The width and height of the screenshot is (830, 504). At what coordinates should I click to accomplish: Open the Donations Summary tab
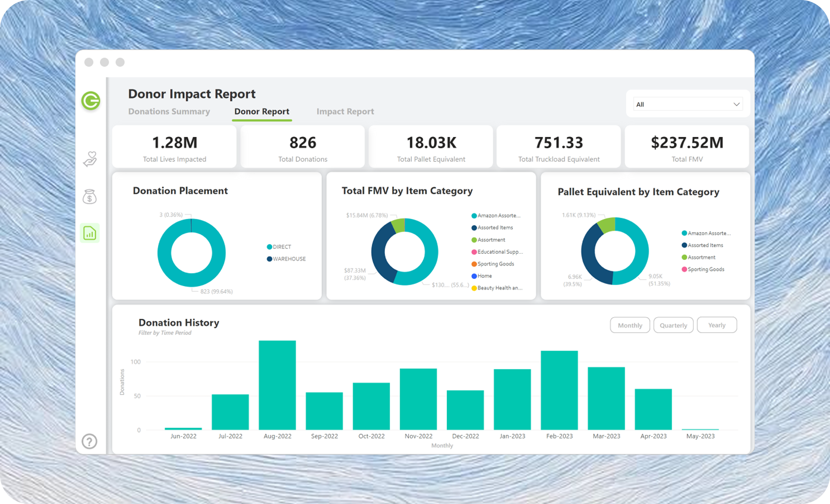(169, 112)
